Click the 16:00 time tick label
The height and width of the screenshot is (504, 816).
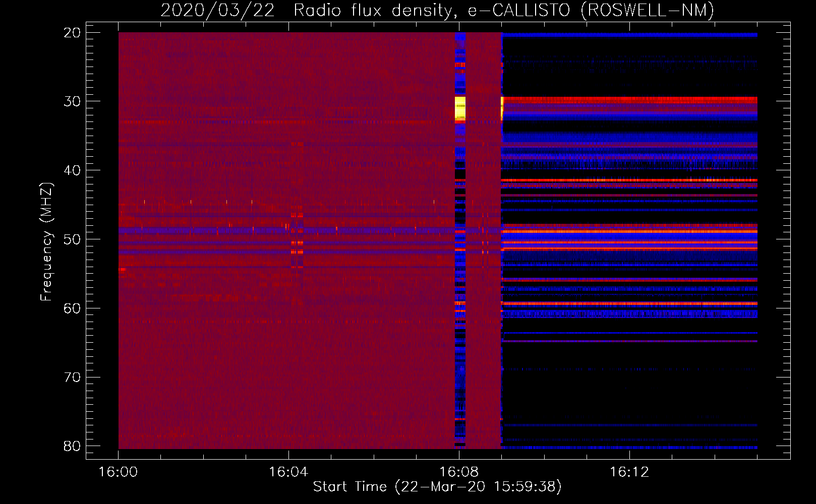[118, 472]
